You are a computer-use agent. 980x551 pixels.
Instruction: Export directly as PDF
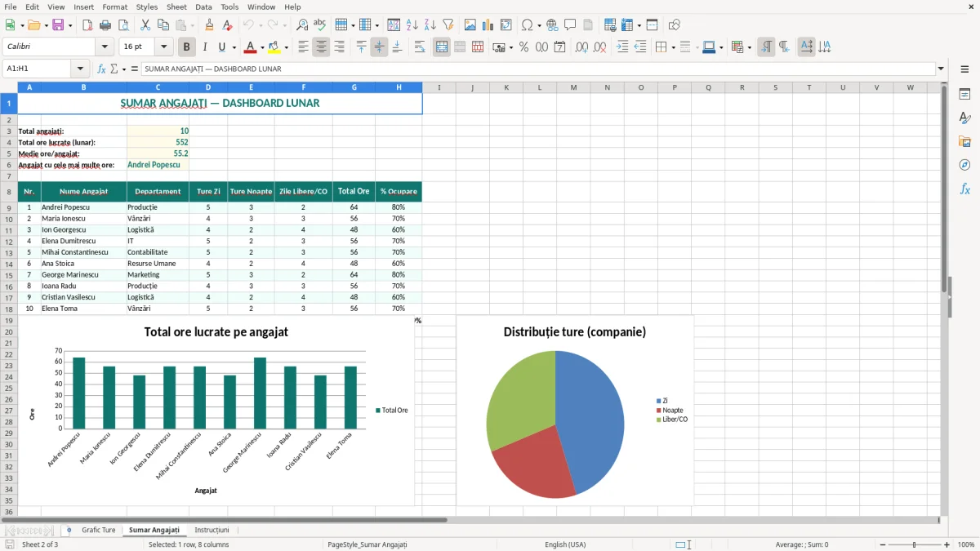[87, 25]
